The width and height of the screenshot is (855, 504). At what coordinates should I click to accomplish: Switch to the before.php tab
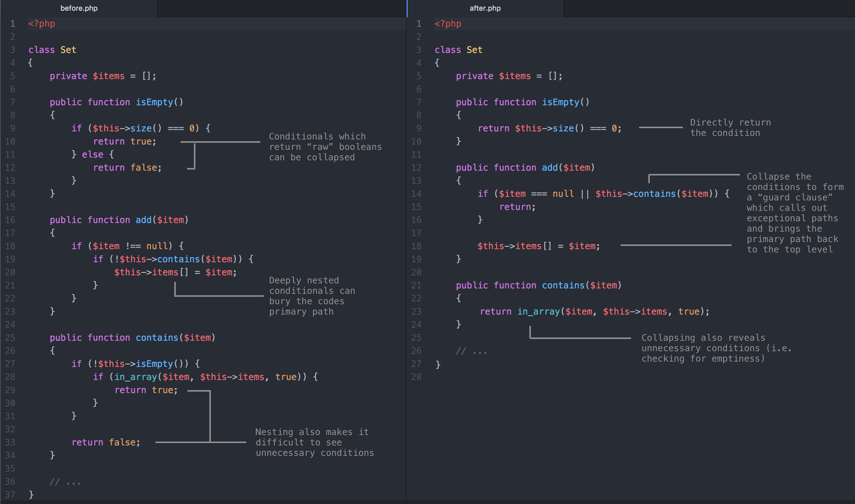tap(79, 8)
